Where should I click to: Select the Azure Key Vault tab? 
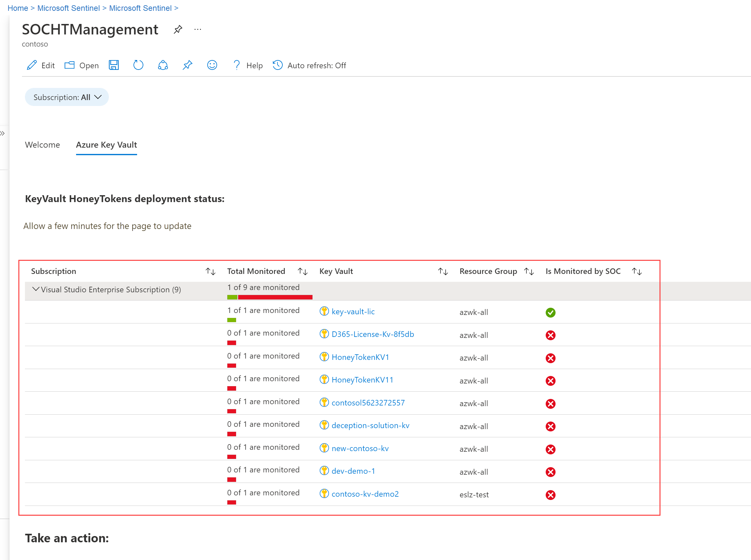point(106,145)
